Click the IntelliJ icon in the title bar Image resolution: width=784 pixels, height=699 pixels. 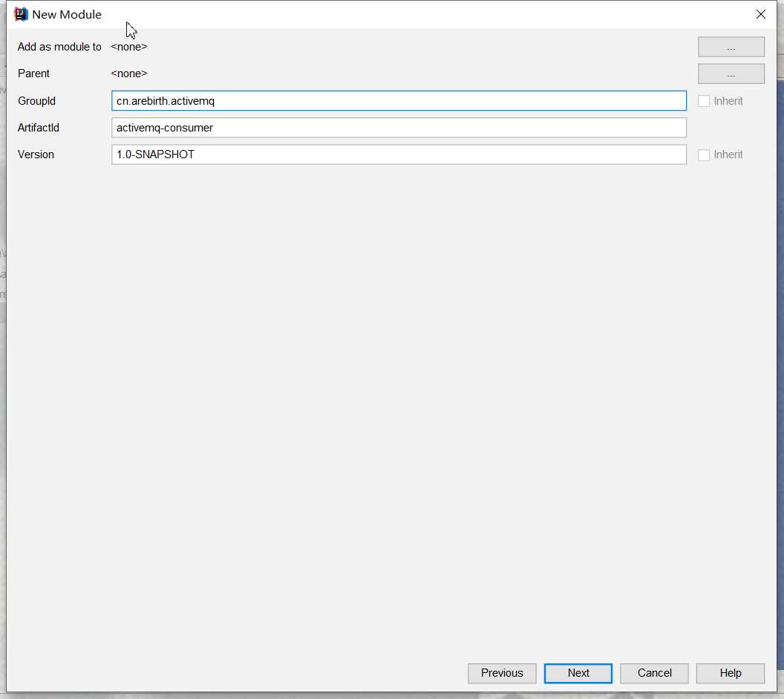pos(21,15)
